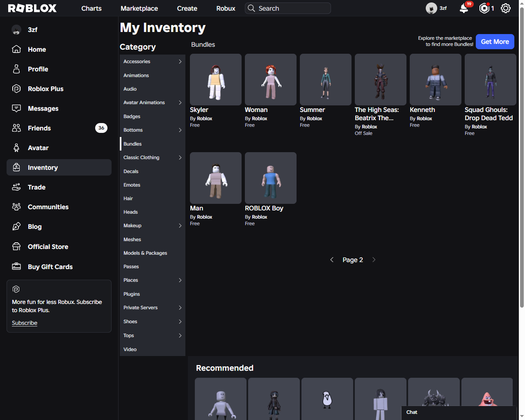This screenshot has width=525, height=420.
Task: Open the Robux balance icon
Action: [484, 8]
